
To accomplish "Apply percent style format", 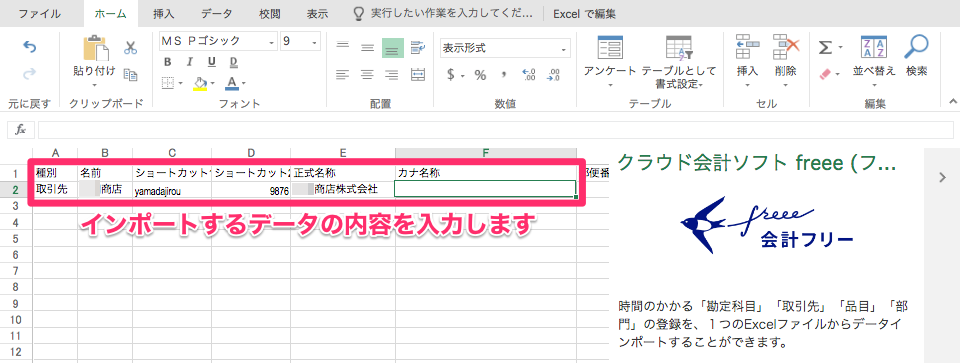I will tap(480, 75).
